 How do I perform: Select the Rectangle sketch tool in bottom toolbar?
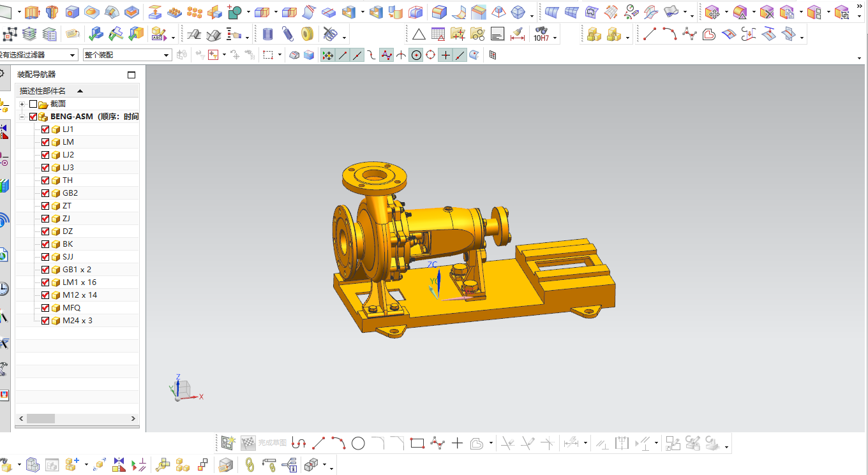click(417, 443)
